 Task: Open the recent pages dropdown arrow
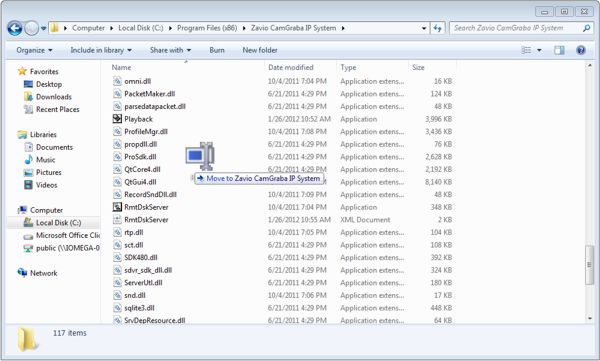click(43, 28)
